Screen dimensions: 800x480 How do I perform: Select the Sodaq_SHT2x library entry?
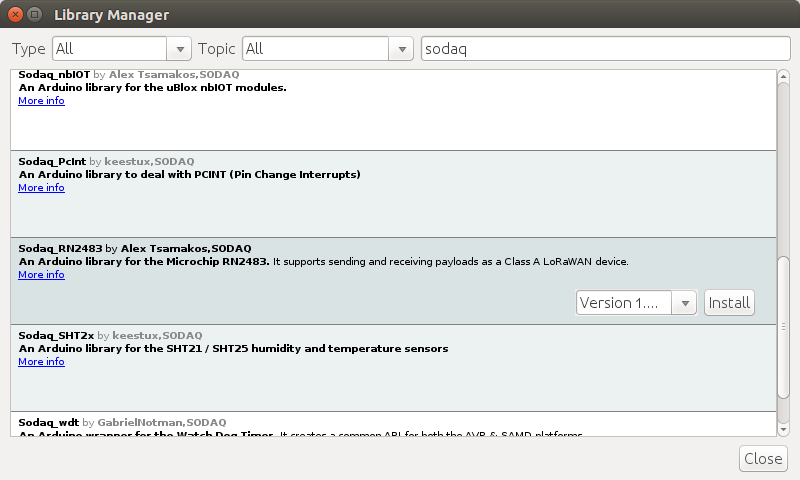[x=393, y=368]
